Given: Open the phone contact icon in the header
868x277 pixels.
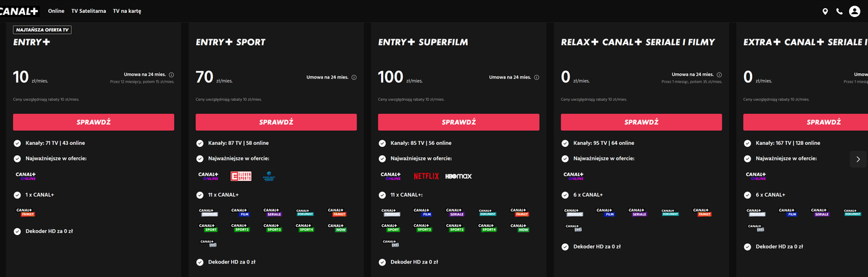Looking at the screenshot, I should point(840,11).
